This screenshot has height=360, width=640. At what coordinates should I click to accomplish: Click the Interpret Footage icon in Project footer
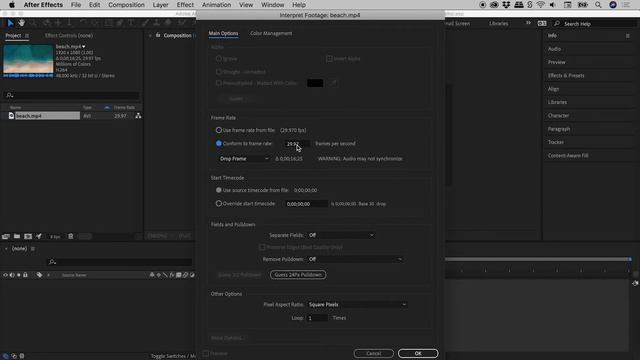pos(6,236)
